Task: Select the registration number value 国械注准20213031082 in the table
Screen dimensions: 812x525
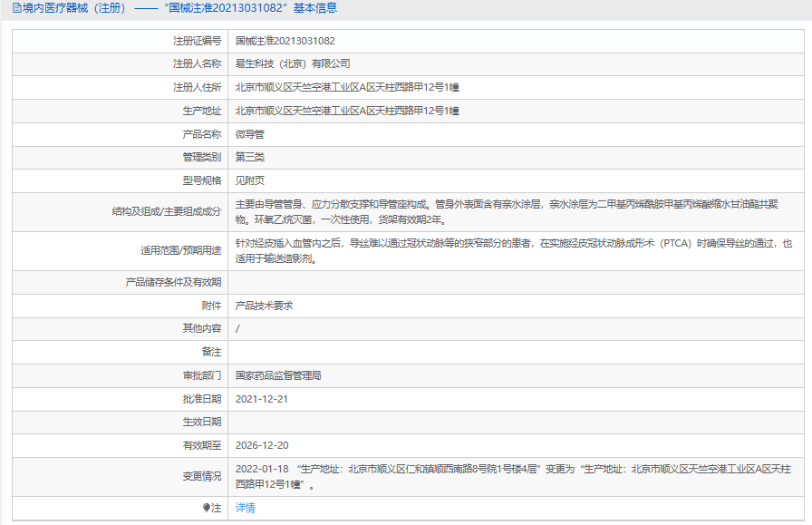Action: coord(285,41)
